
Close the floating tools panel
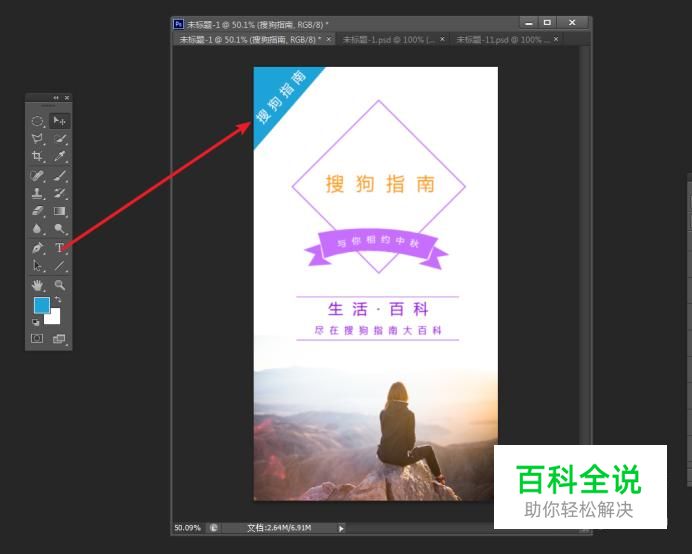click(67, 98)
